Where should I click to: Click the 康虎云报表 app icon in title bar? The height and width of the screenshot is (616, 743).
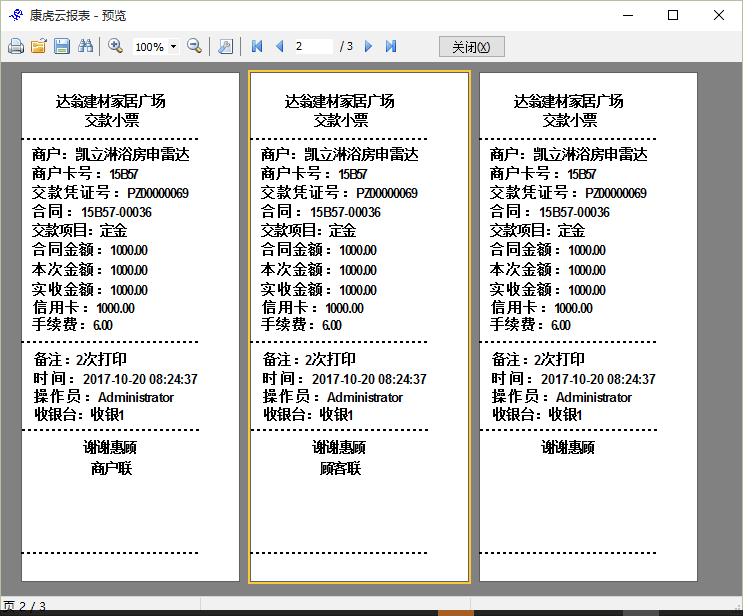click(x=15, y=15)
